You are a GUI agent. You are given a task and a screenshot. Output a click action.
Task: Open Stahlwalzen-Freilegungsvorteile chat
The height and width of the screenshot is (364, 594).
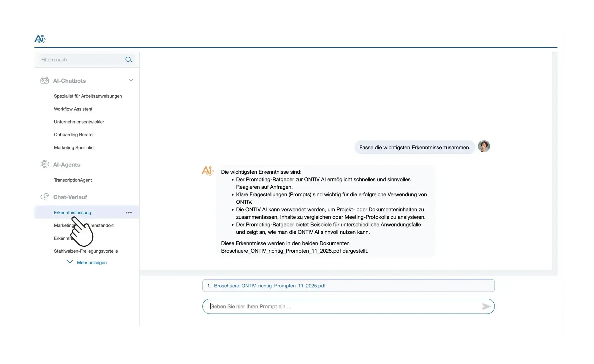pyautogui.click(x=86, y=251)
